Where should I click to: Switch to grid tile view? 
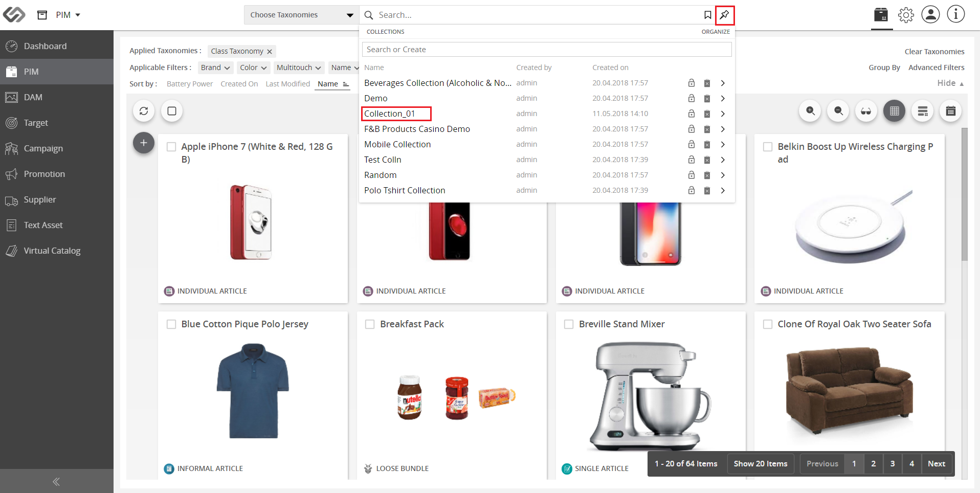pos(894,111)
